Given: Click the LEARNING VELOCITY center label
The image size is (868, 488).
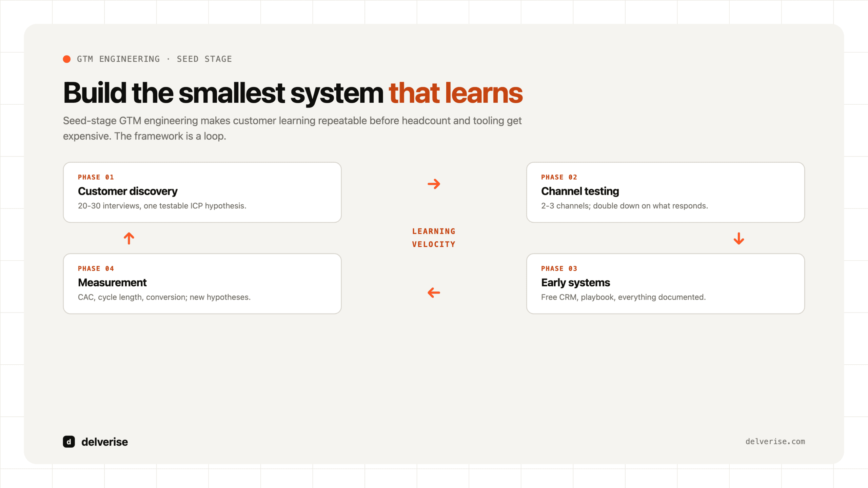Looking at the screenshot, I should (434, 238).
